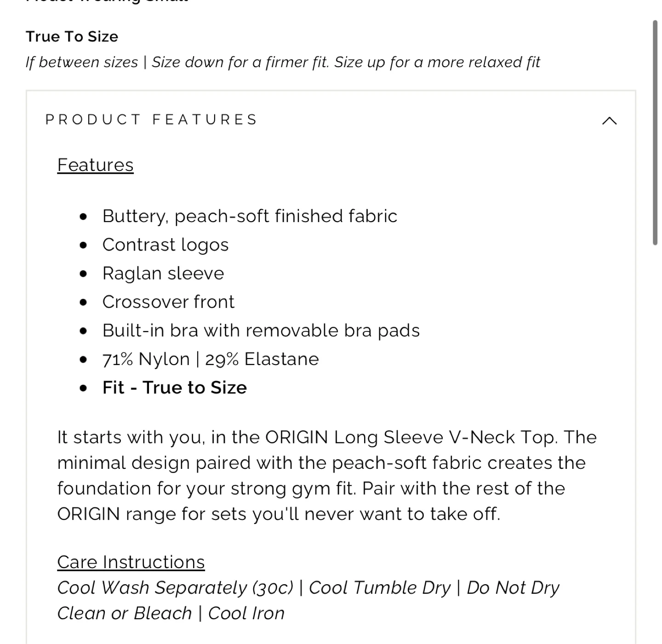
Task: Click the Buttery peach-soft fabric bullet
Action: click(250, 216)
